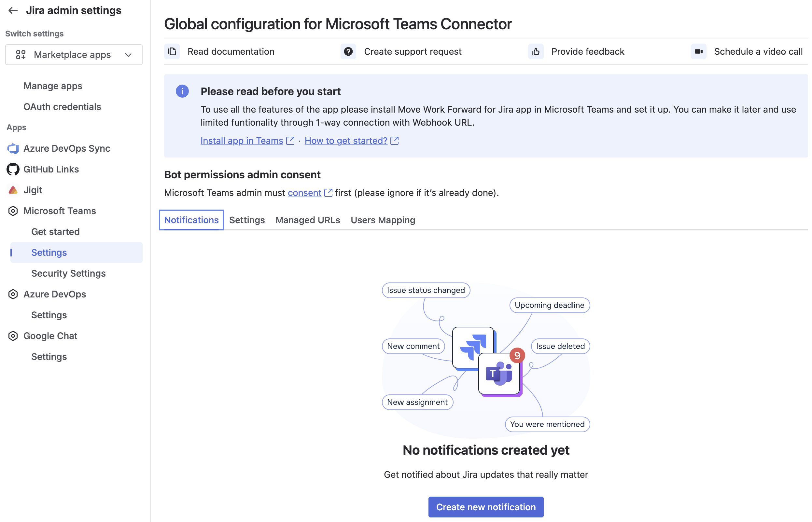Image resolution: width=812 pixels, height=522 pixels.
Task: Switch to the Managed URLs tab
Action: pyautogui.click(x=307, y=220)
